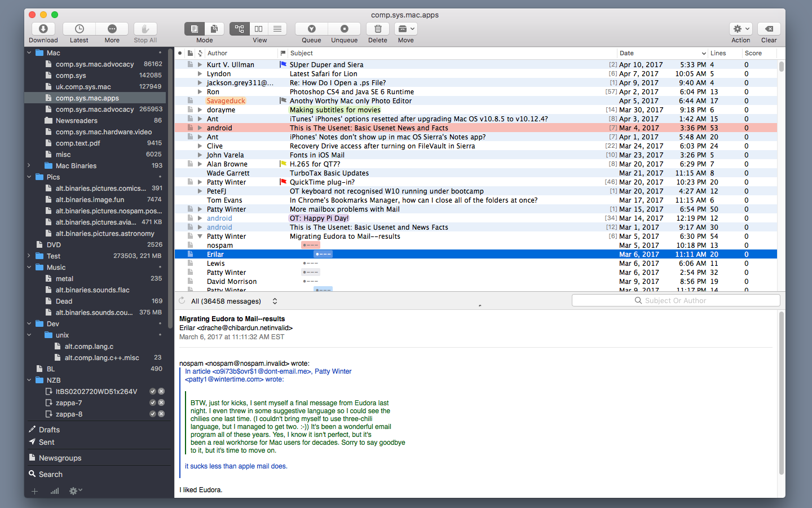Switch to threaded view mode
The height and width of the screenshot is (508, 812).
pos(240,29)
